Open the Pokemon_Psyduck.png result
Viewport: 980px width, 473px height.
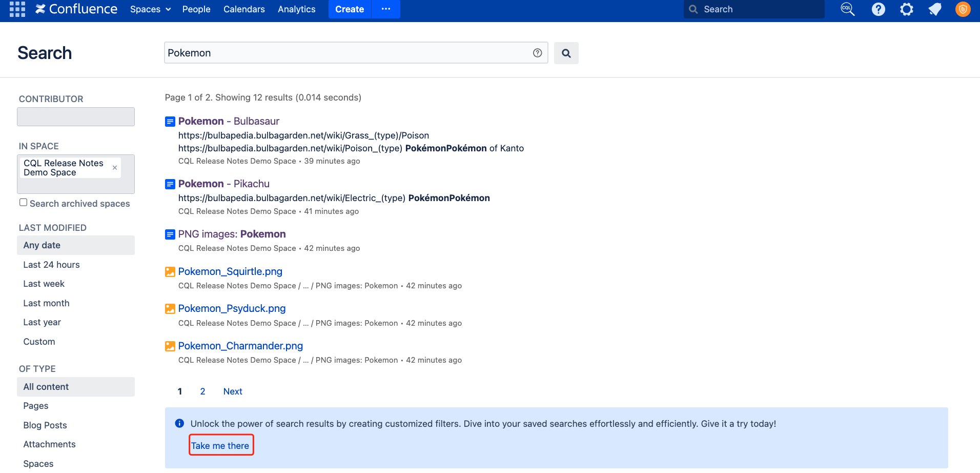(x=232, y=308)
